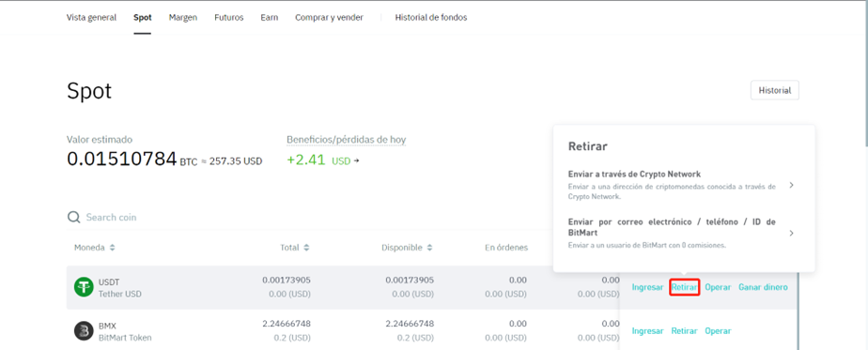
Task: Click Ganar dinero for USDT
Action: (x=763, y=287)
